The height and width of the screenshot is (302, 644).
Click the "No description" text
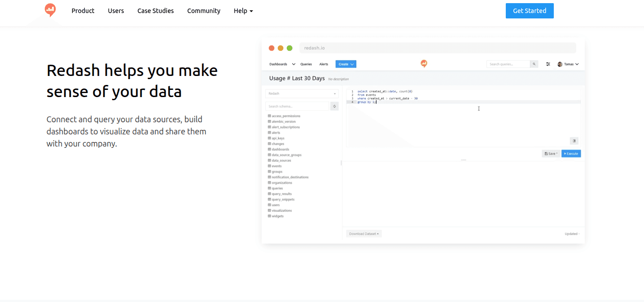click(338, 79)
